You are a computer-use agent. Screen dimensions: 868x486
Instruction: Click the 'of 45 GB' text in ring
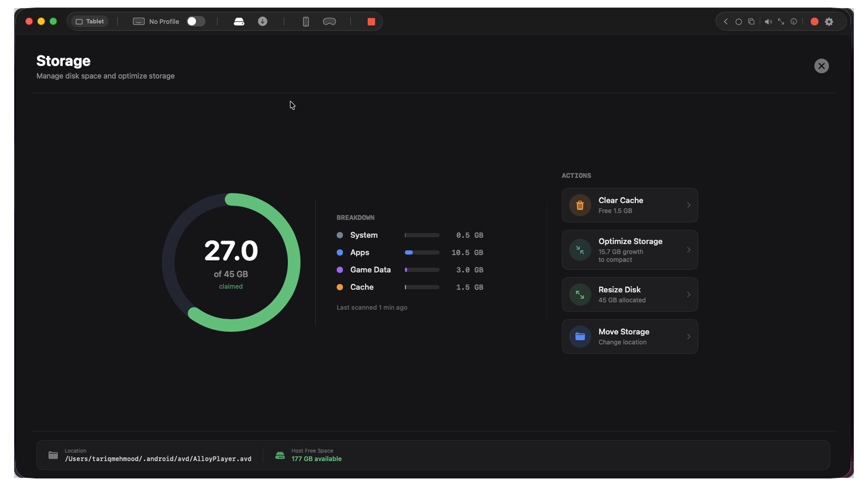231,274
